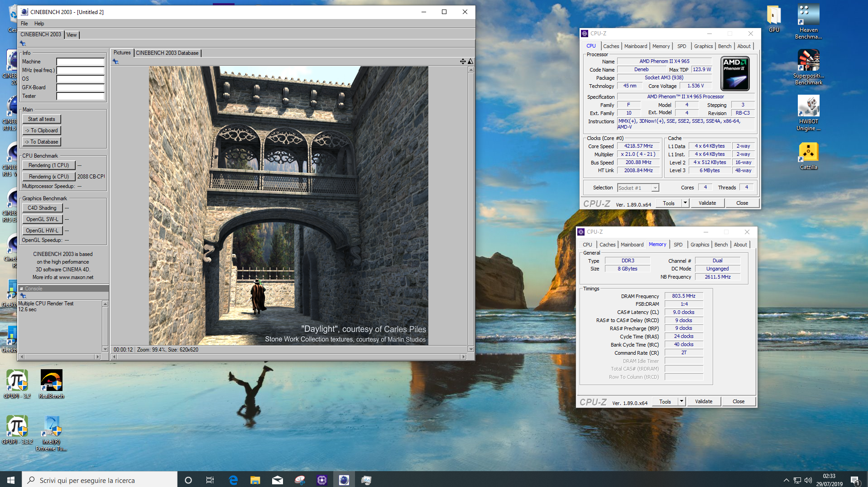Click picture viewer vertical scrollbar

tap(471, 209)
